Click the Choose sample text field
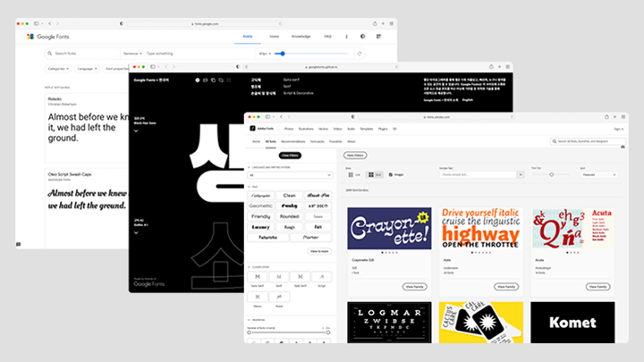This screenshot has width=644, height=362. [x=478, y=175]
